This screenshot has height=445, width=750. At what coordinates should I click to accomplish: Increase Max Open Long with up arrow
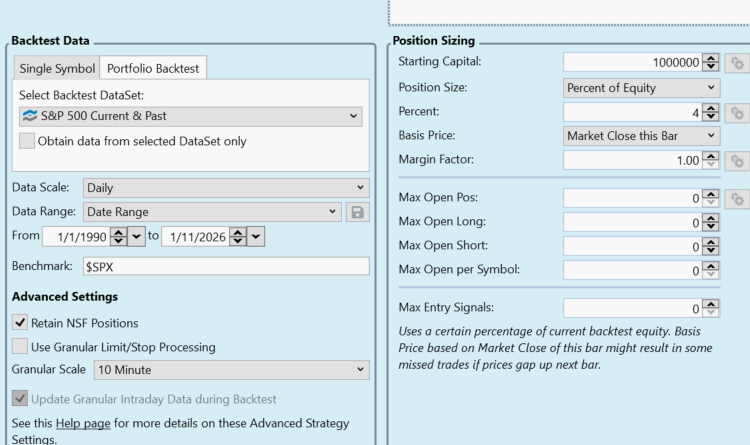click(x=711, y=218)
